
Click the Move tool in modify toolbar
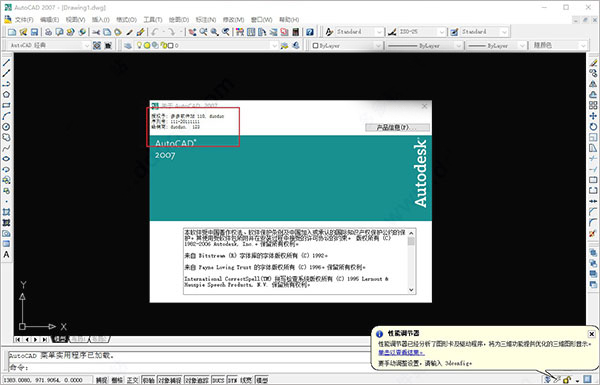click(593, 116)
